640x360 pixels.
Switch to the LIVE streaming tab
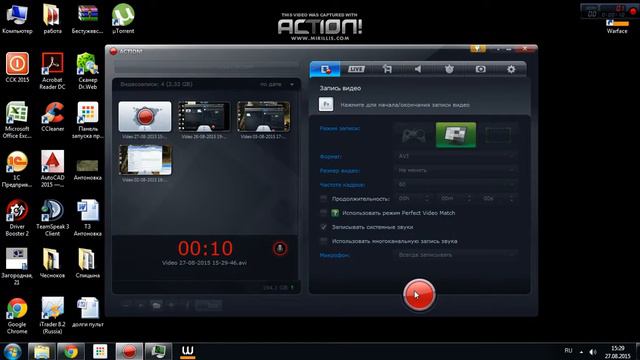pos(356,69)
